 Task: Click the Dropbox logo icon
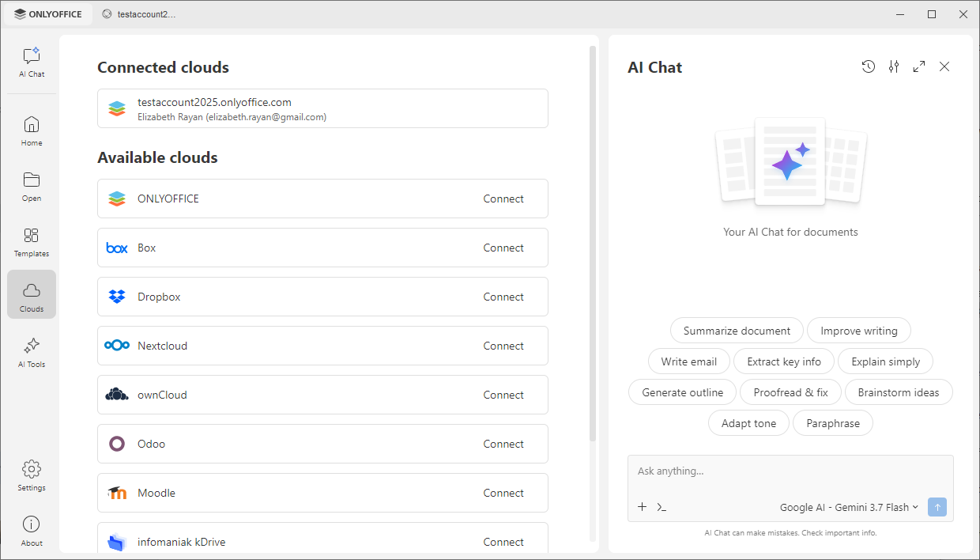click(117, 297)
